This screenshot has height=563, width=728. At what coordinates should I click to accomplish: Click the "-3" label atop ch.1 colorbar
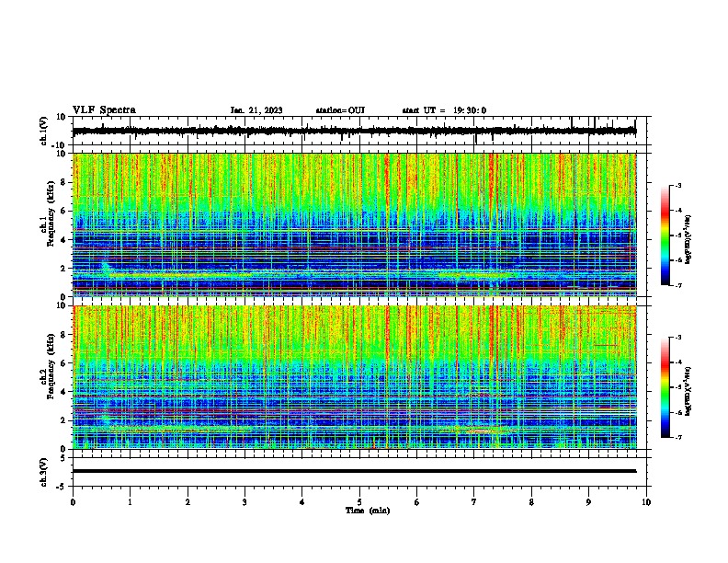[x=677, y=185]
